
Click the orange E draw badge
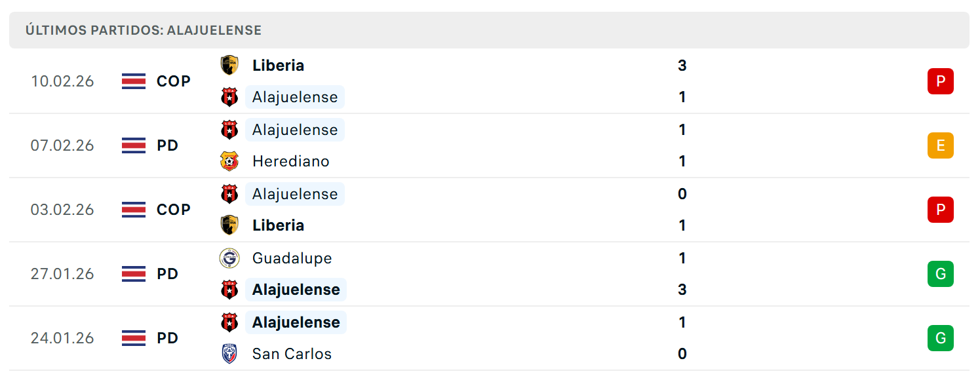click(x=940, y=145)
